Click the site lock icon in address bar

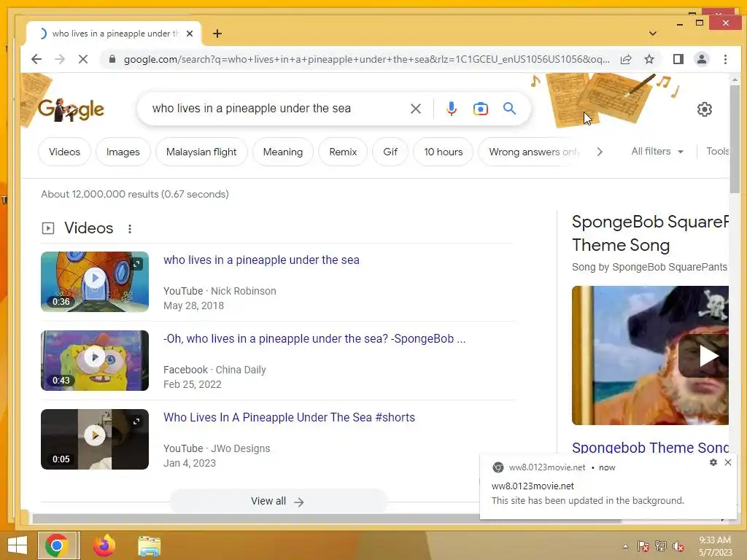[112, 59]
